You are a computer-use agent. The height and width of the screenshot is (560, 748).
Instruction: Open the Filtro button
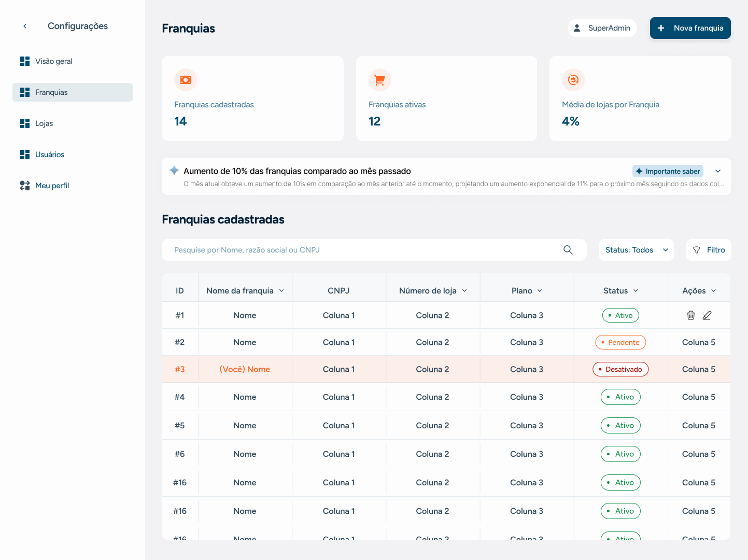point(709,250)
